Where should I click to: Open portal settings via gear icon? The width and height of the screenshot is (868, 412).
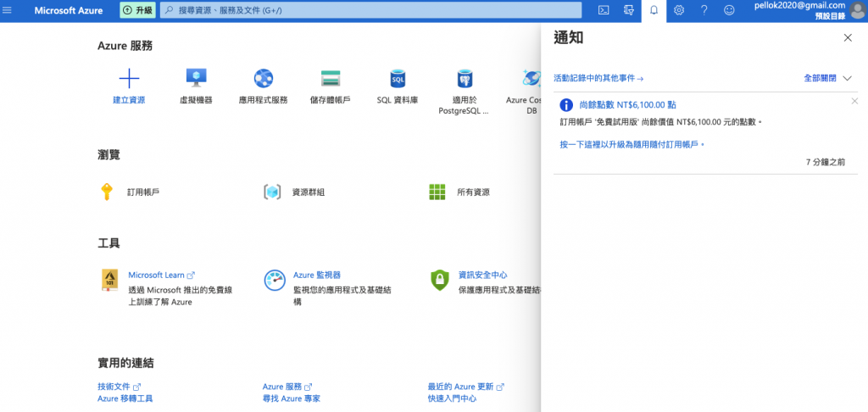679,10
